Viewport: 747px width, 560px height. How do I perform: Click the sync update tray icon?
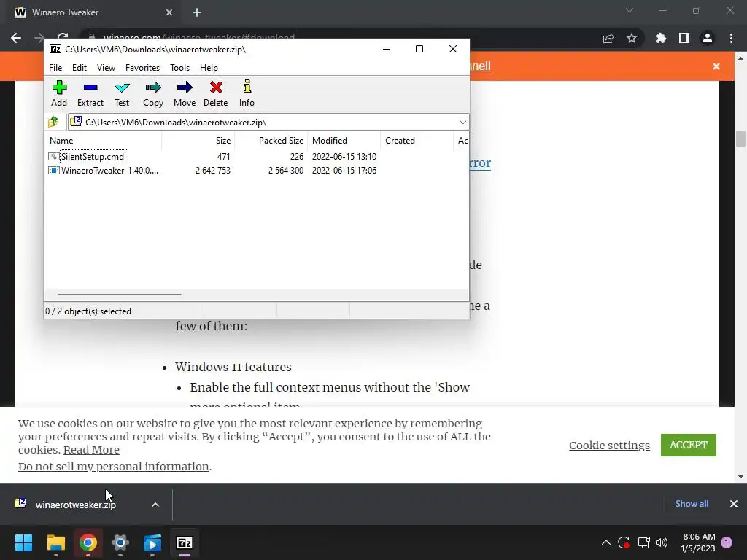[x=624, y=542]
